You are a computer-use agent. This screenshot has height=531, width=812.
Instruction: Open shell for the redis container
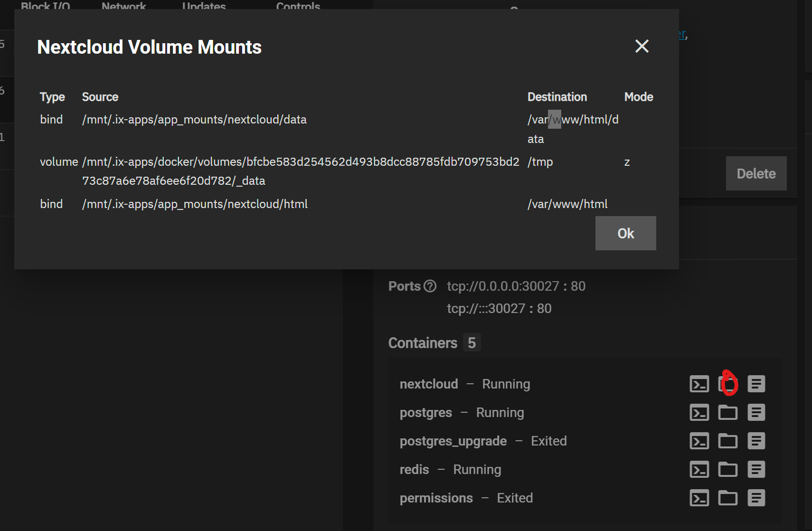699,469
